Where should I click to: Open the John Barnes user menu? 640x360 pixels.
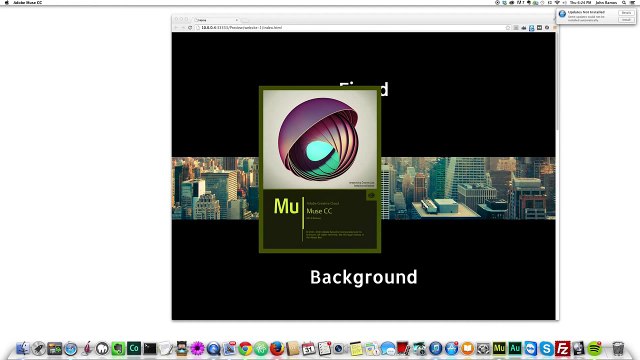606,2
